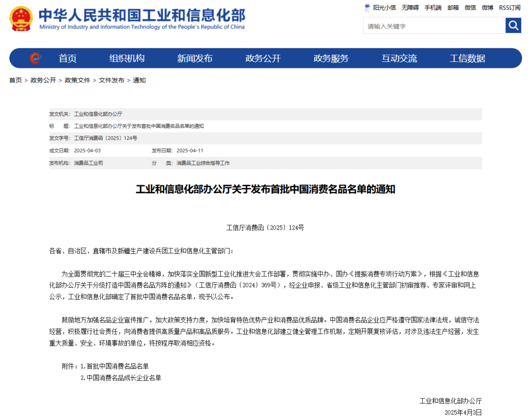Screen dimensions: 531x420
Task: Type in the 请输入关键字 search field
Action: coord(434,26)
